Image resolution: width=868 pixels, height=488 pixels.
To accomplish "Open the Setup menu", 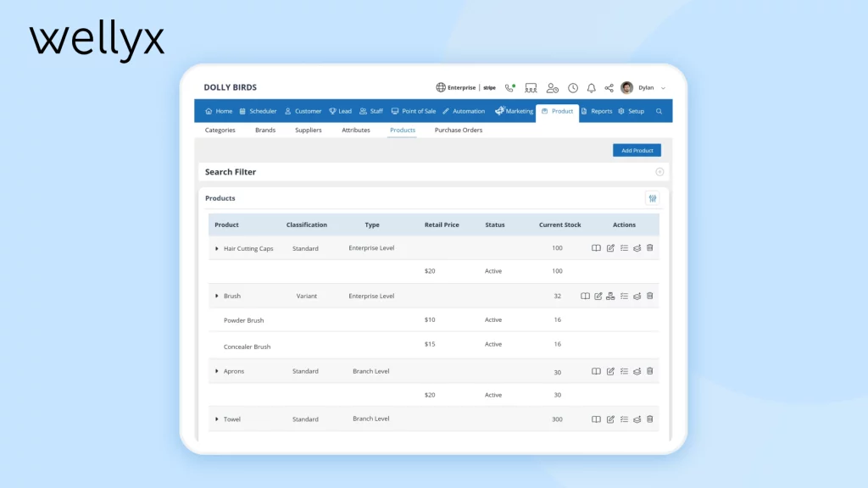I will [632, 111].
